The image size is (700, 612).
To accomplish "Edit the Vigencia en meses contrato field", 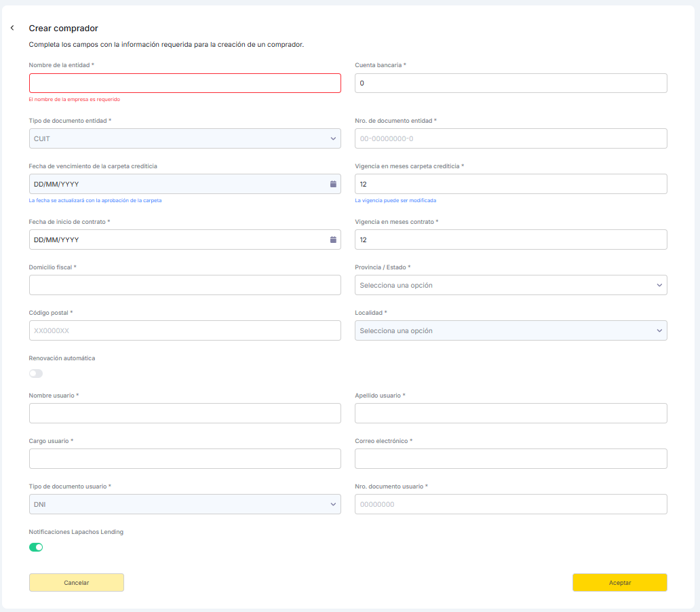I will [x=510, y=240].
